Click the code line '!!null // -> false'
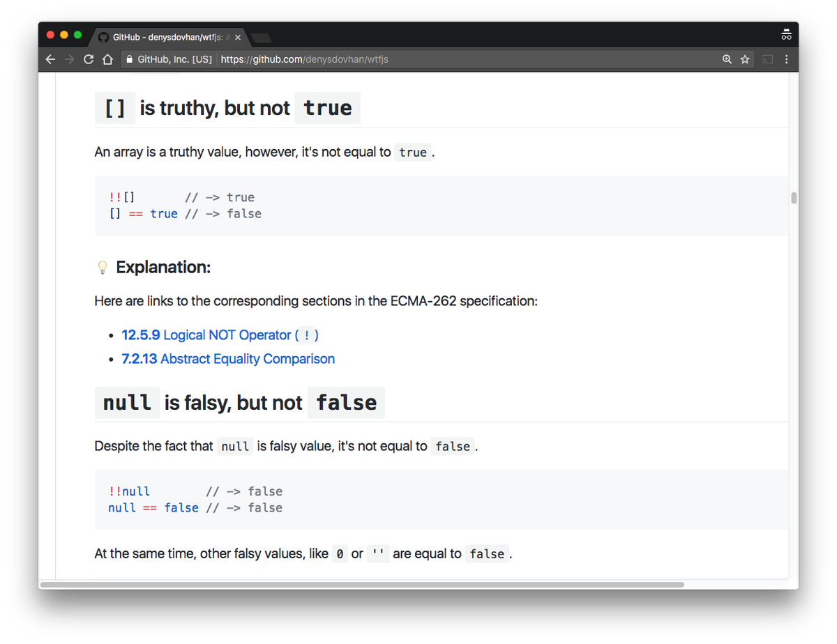This screenshot has height=644, width=837. [x=195, y=491]
